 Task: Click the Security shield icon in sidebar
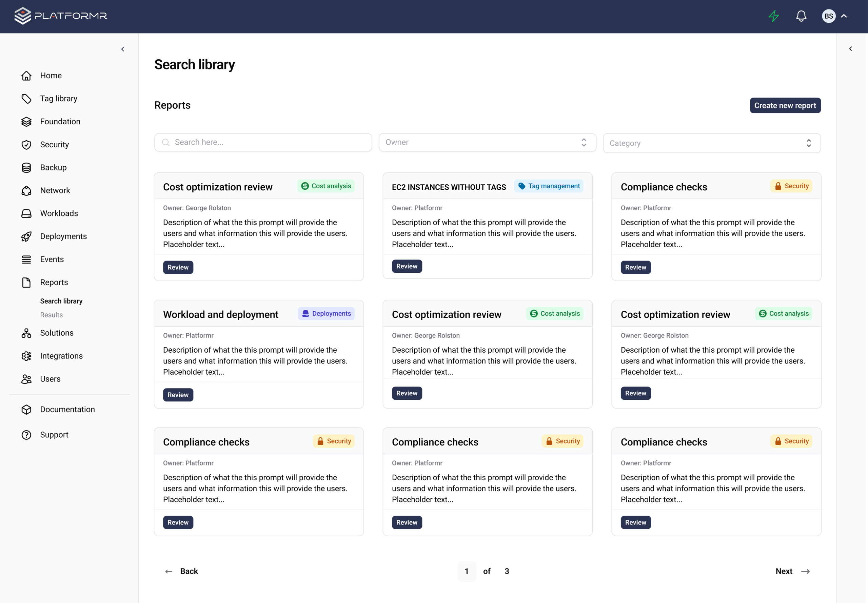pyautogui.click(x=26, y=145)
